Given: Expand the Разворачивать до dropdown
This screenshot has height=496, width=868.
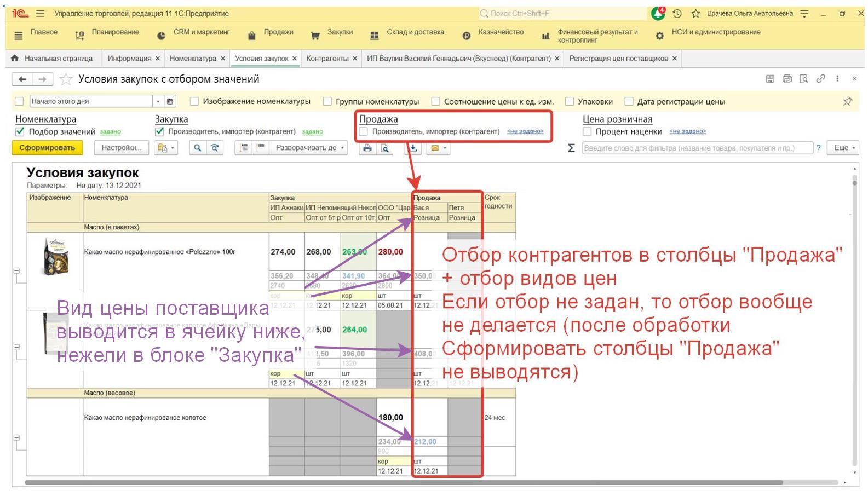Looking at the screenshot, I should coord(310,148).
